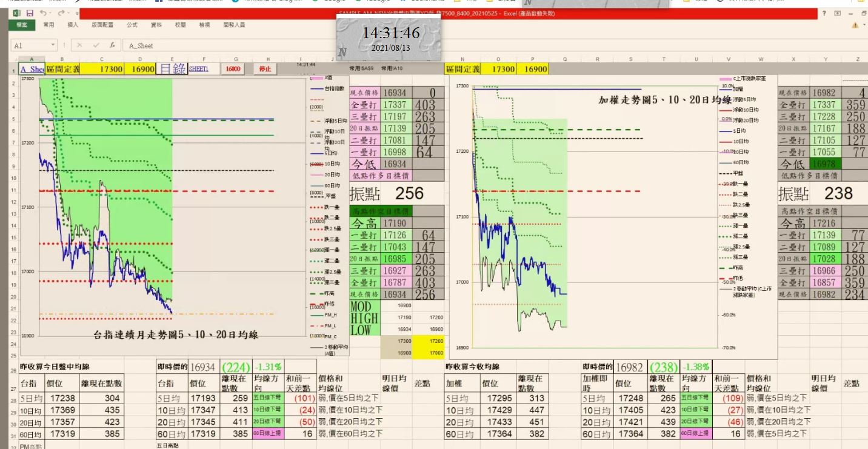Open the Customize Quick Access Toolbar dropdown
The height and width of the screenshot is (449, 868).
click(x=76, y=13)
